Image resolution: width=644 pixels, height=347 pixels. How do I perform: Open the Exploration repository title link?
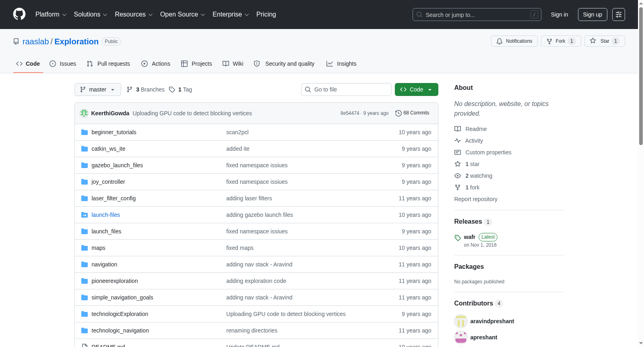tap(76, 42)
